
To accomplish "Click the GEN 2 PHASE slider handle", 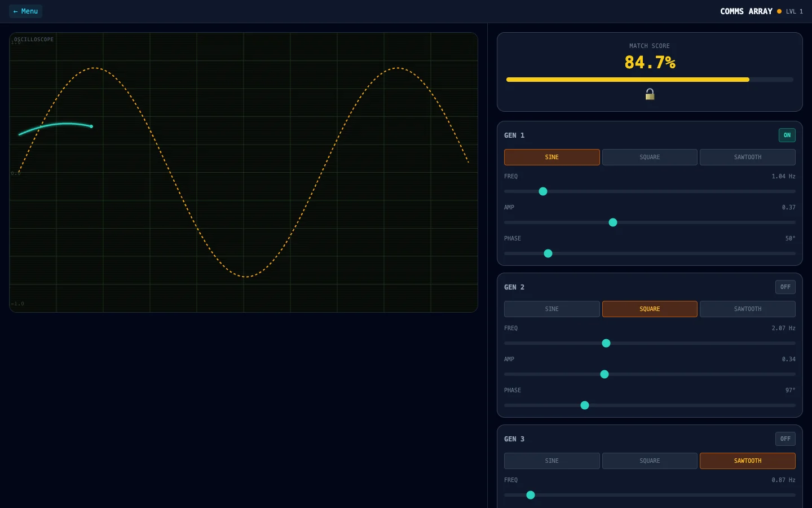I will coord(585,405).
